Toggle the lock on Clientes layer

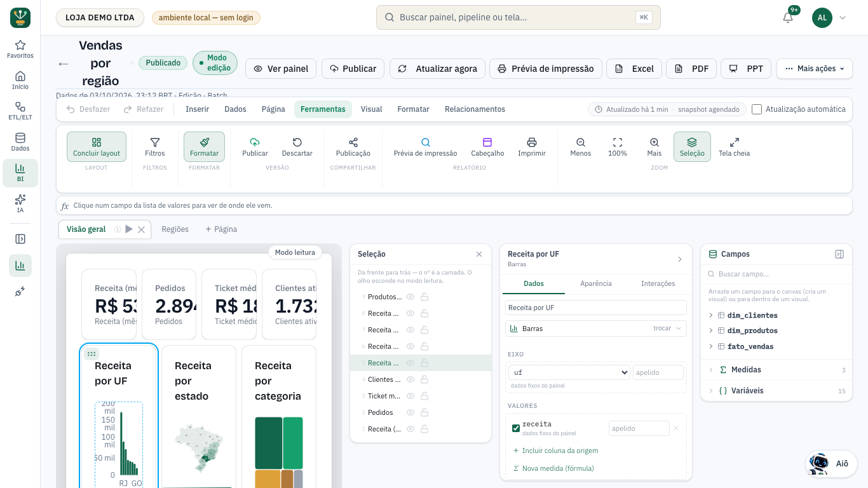pyautogui.click(x=424, y=379)
